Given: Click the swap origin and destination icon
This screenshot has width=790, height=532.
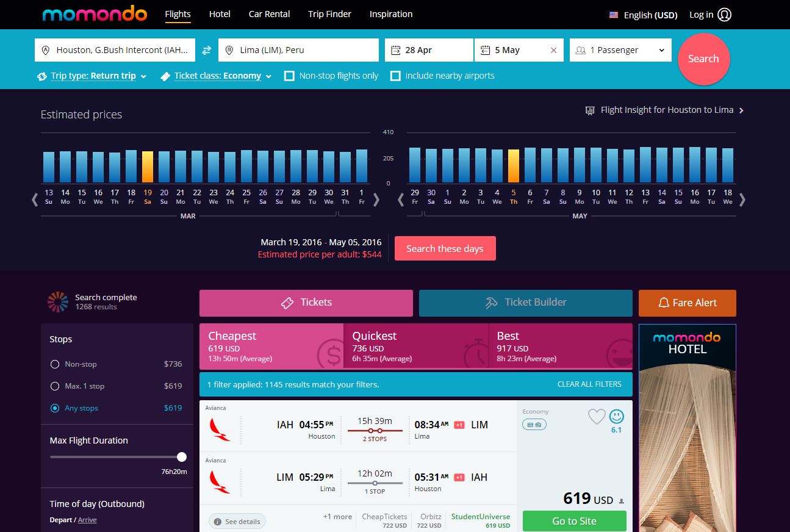Looking at the screenshot, I should 206,49.
